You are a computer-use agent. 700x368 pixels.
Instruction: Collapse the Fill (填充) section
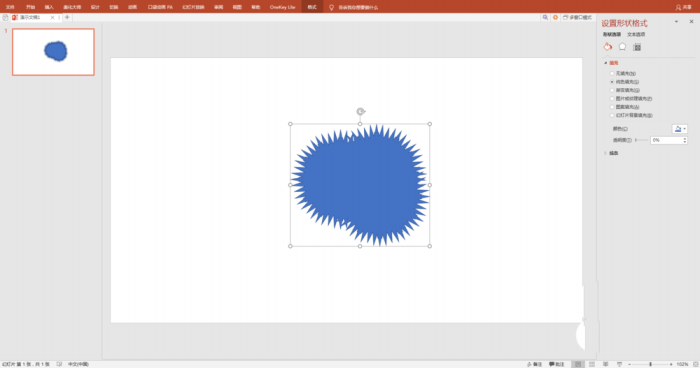(x=611, y=63)
